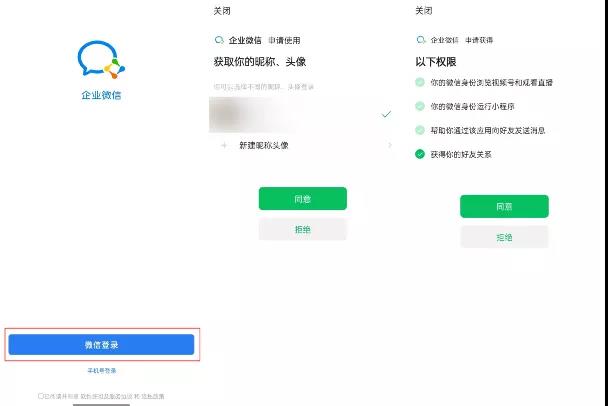Tap 拒绝 on the permissions request
This screenshot has height=406, width=608.
coord(504,237)
